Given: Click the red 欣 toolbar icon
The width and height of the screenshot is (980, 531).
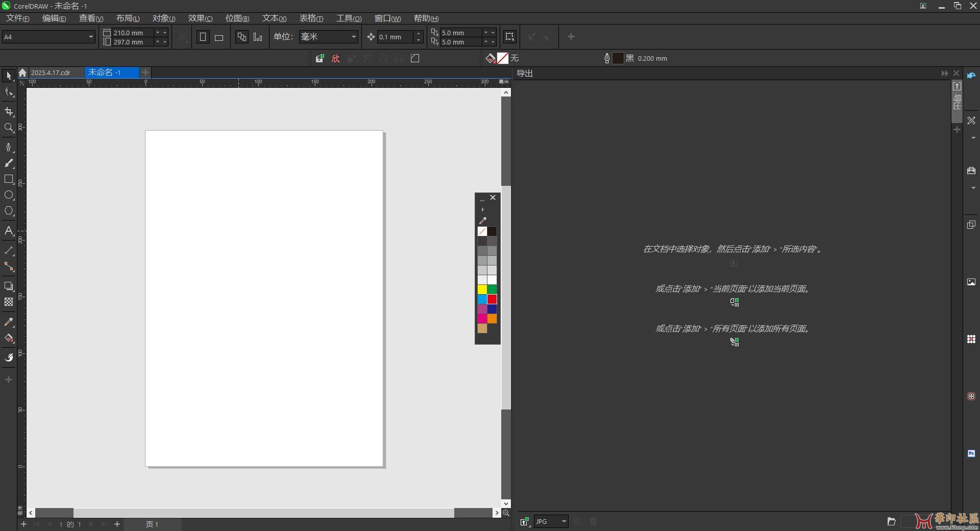Looking at the screenshot, I should [335, 58].
